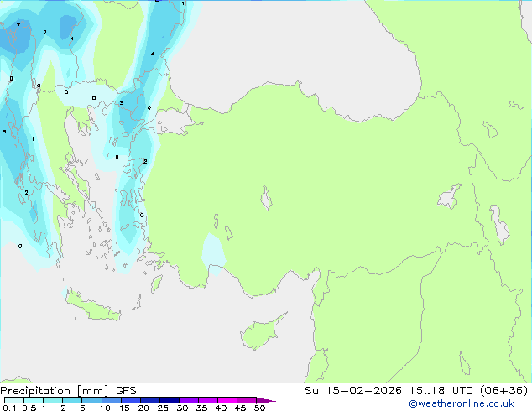Select the 0.5–1 mm legend color box

point(34,400)
